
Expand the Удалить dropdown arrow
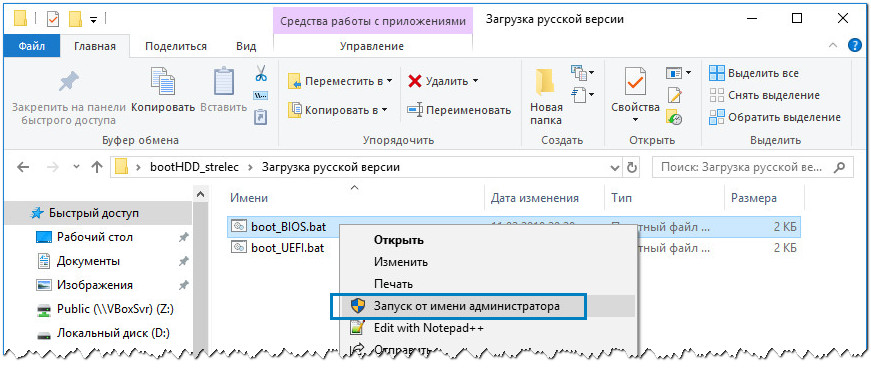point(475,81)
